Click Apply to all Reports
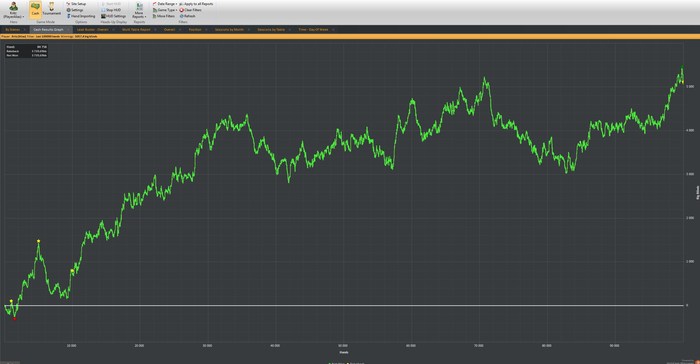This screenshot has width=700, height=364. pyautogui.click(x=196, y=4)
